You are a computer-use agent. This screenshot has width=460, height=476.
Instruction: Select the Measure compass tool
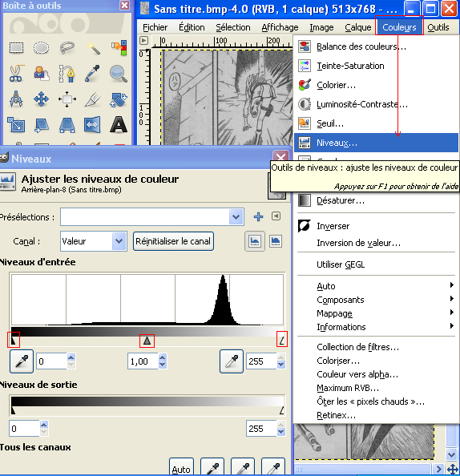pos(16,99)
